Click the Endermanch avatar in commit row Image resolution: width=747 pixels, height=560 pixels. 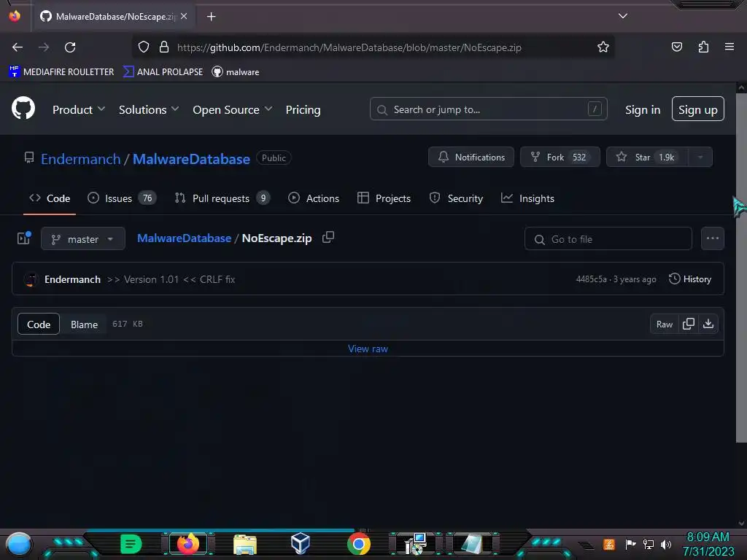tap(31, 279)
